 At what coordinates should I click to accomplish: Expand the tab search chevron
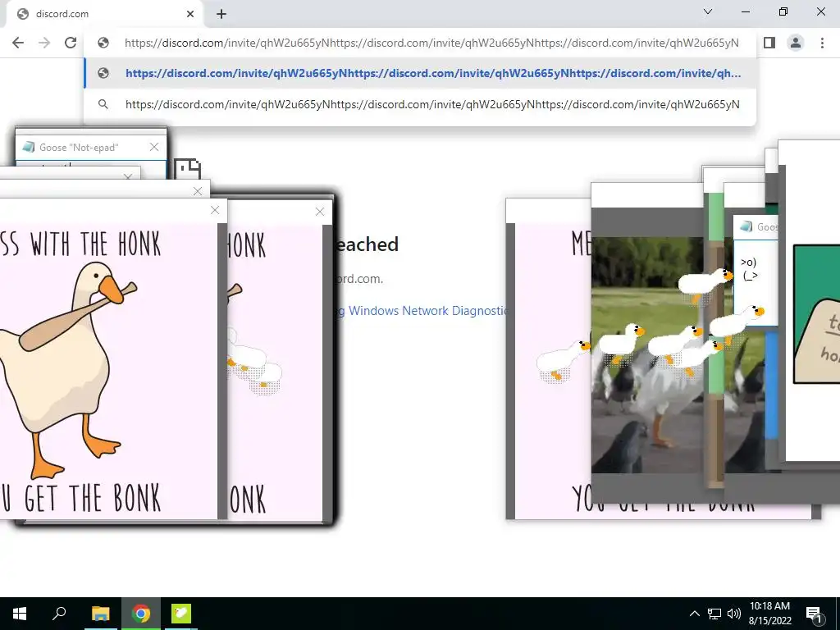click(708, 11)
